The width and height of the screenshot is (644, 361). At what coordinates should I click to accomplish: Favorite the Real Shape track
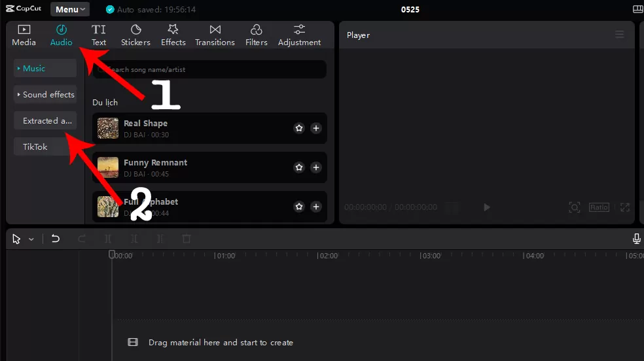(x=299, y=128)
